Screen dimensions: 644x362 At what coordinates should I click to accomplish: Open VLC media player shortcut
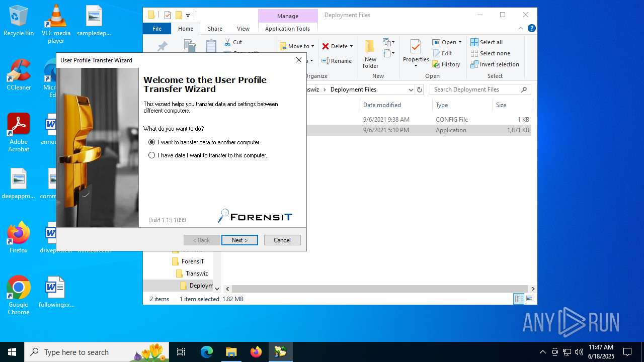[56, 24]
